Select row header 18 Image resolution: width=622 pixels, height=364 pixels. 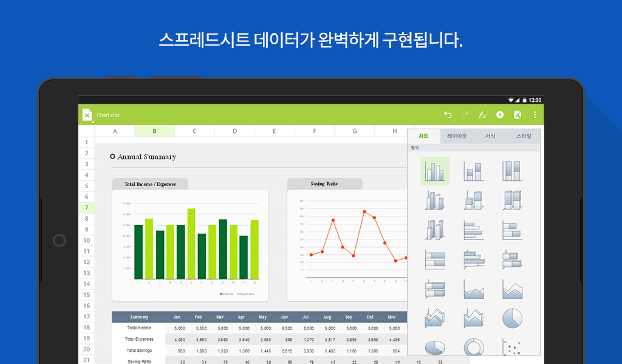[86, 327]
